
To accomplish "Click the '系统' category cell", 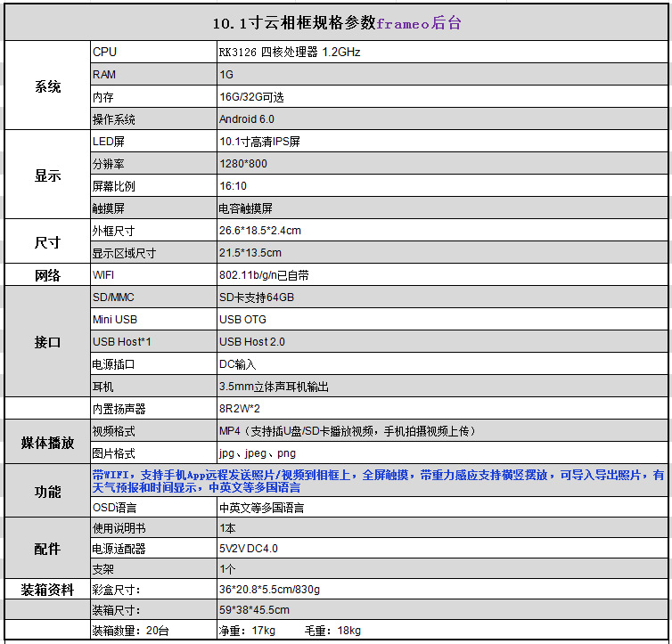I will [47, 86].
